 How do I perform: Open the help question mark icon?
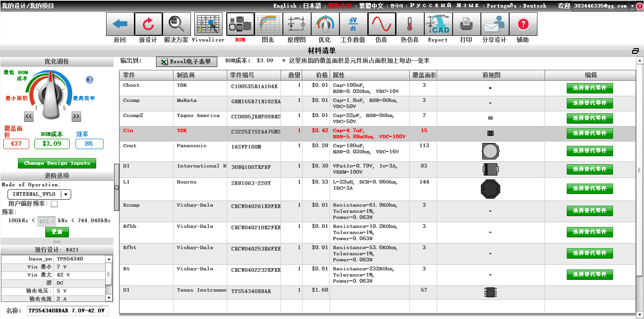[523, 24]
